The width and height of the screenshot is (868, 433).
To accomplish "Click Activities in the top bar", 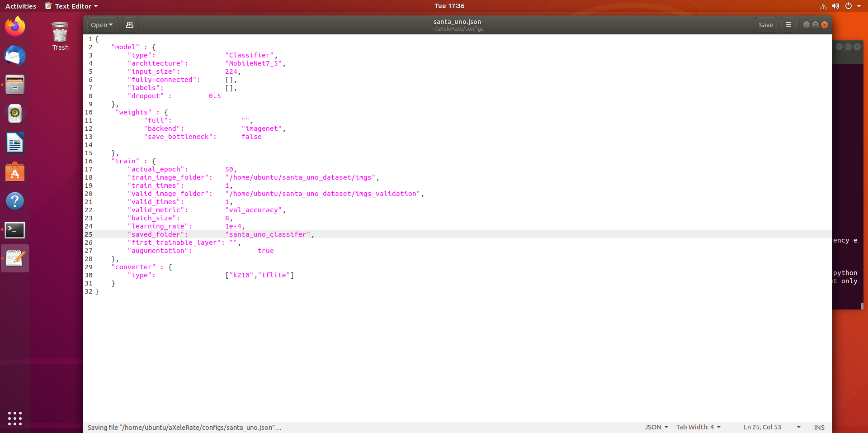I will click(x=20, y=6).
